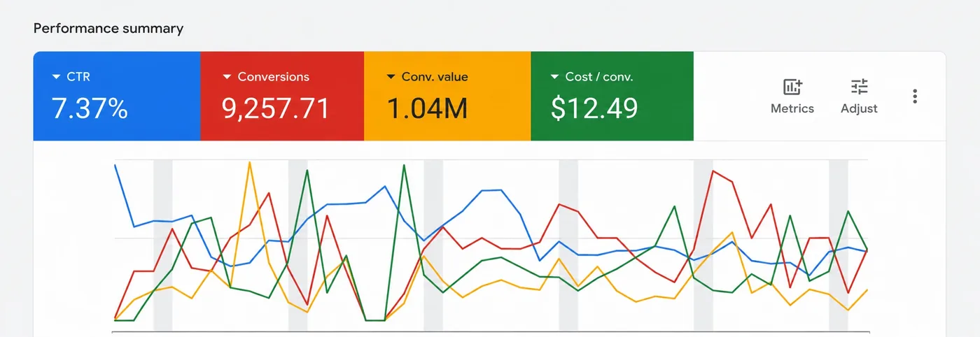Click the CTR label text
The height and width of the screenshot is (337, 980).
[78, 77]
